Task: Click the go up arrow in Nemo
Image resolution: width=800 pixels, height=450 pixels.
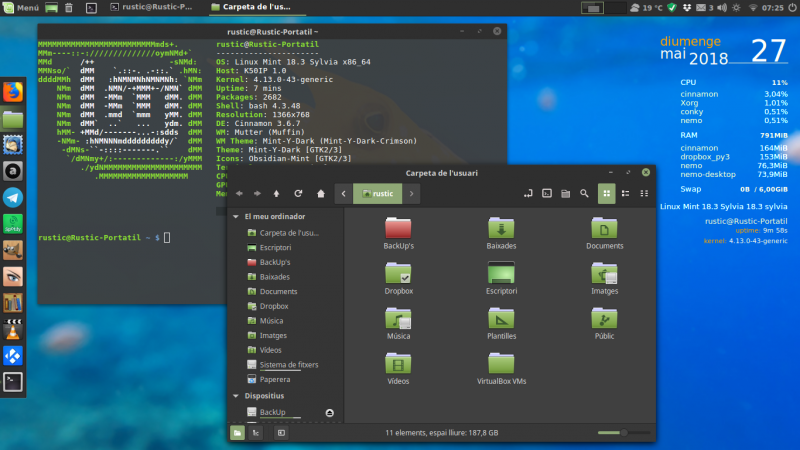Action: (x=277, y=193)
